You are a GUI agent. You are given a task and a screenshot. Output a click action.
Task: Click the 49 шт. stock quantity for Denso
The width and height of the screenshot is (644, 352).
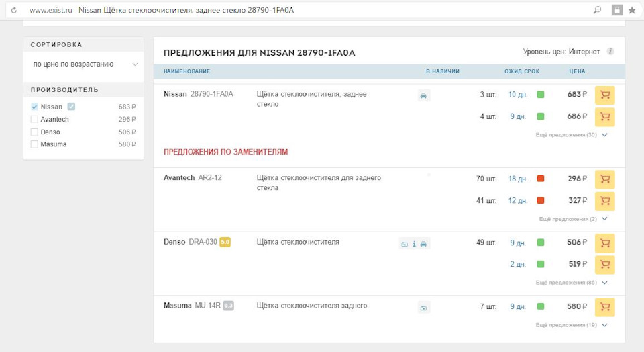point(486,243)
